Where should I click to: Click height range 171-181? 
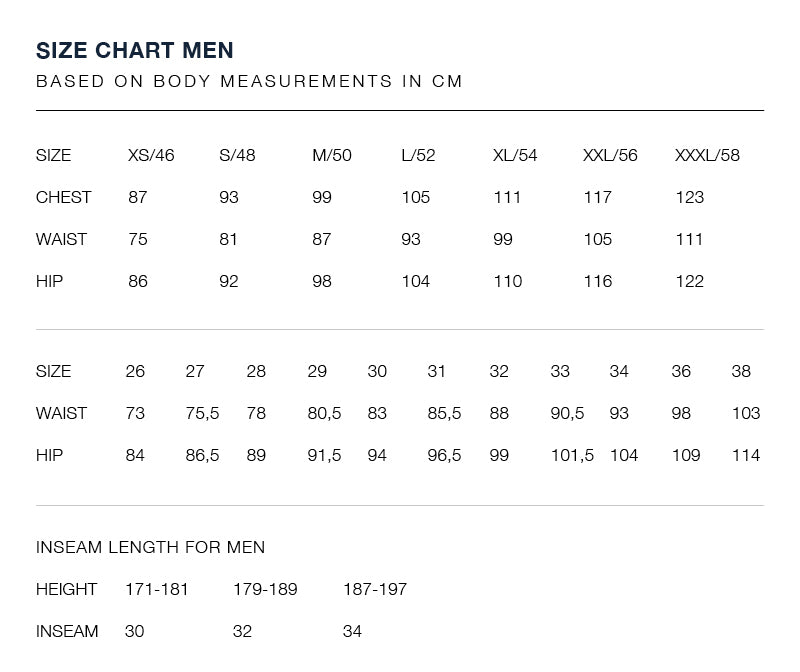tap(157, 589)
